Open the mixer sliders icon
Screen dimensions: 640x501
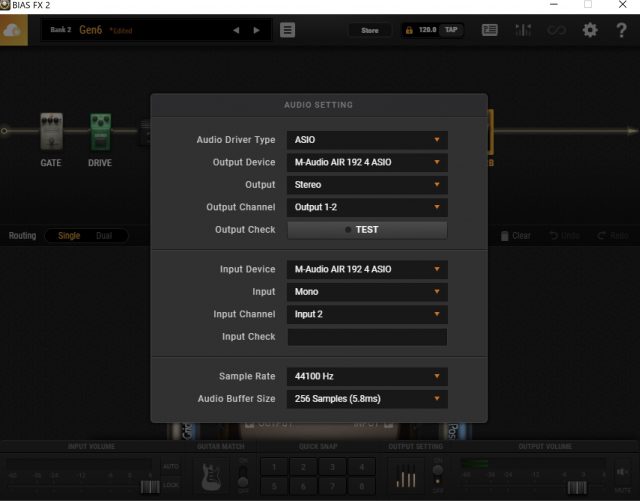click(x=523, y=30)
